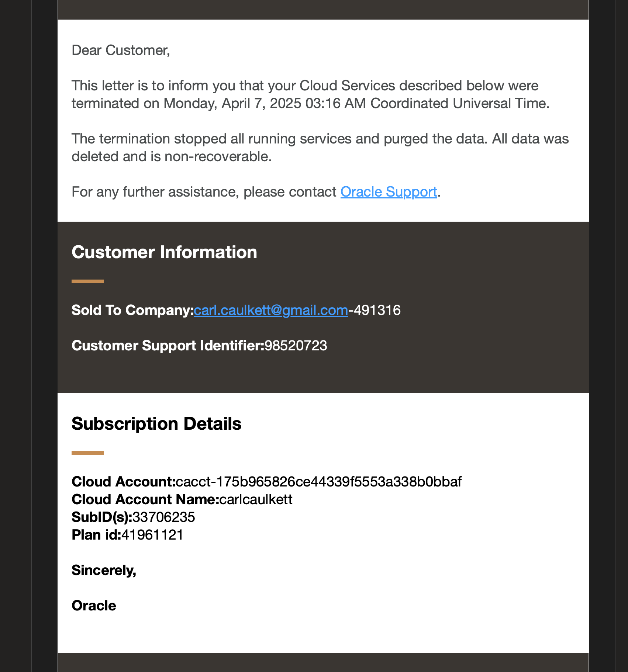Click the Subscription Details heading

156,424
